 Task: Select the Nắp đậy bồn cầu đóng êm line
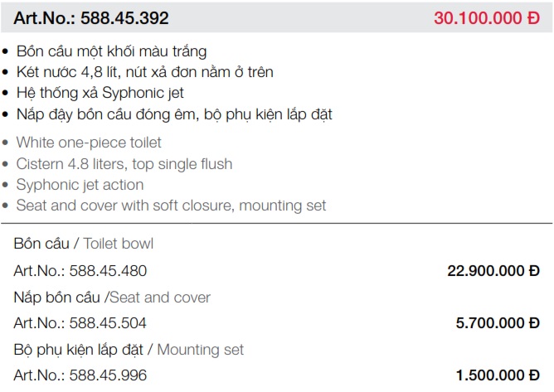[174, 114]
